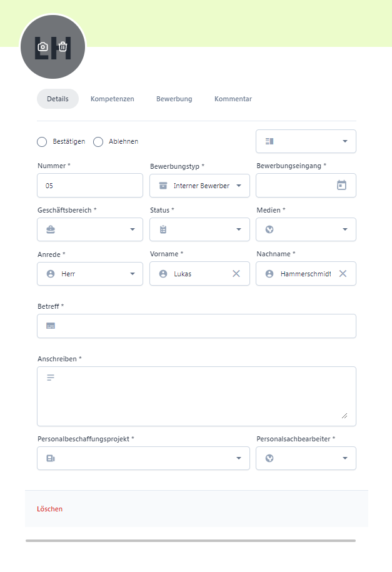Select the Ablehnen radio button
The height and width of the screenshot is (572, 392).
tap(98, 141)
